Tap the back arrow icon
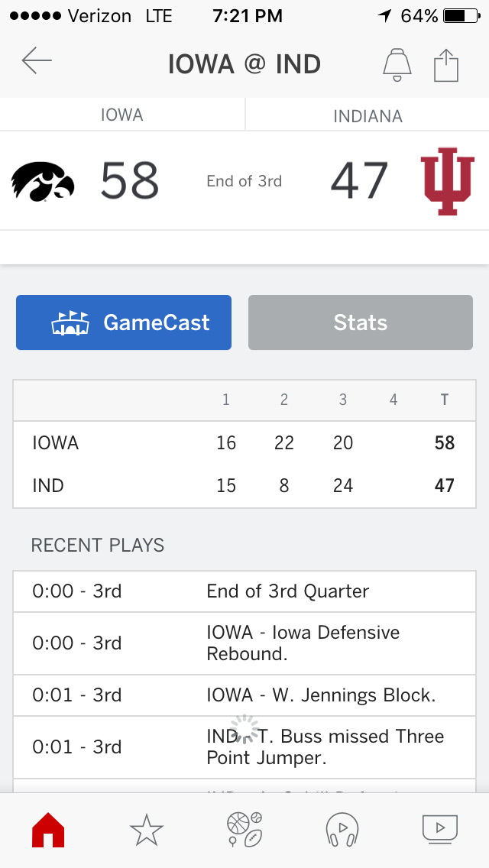This screenshot has height=868, width=489. tap(37, 62)
